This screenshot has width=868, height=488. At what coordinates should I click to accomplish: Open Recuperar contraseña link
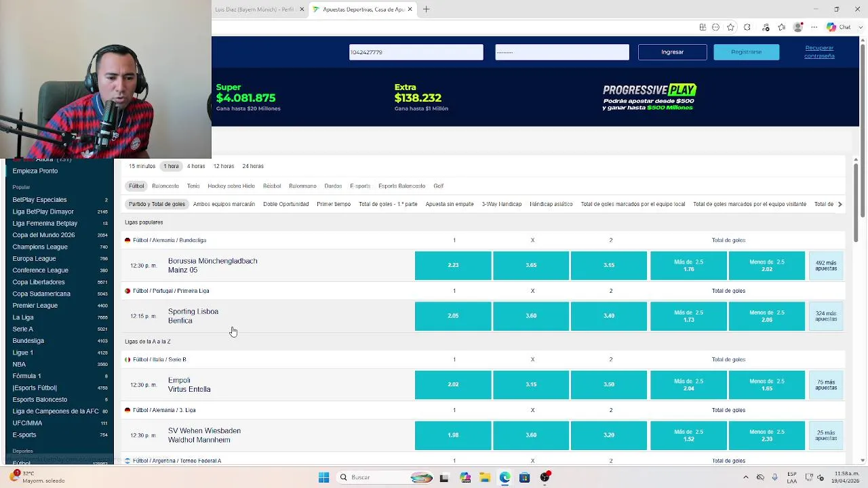pyautogui.click(x=819, y=52)
